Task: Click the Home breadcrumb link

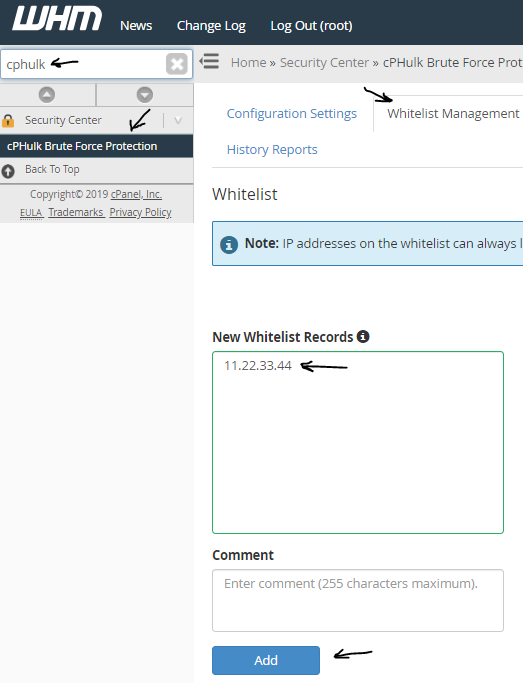Action: pos(248,63)
